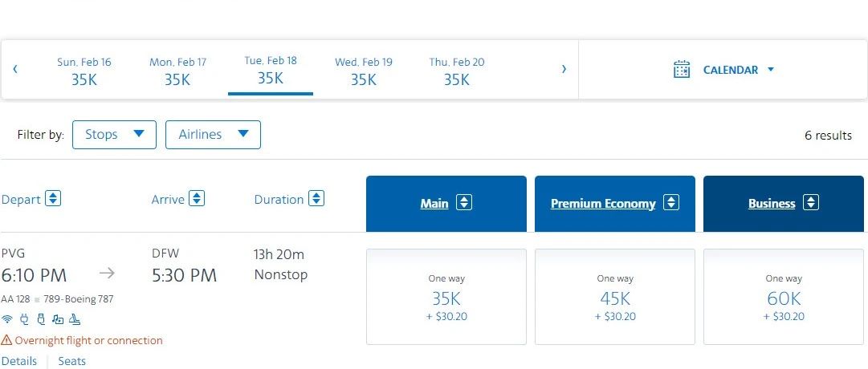Show later dates with right arrow

[x=564, y=69]
